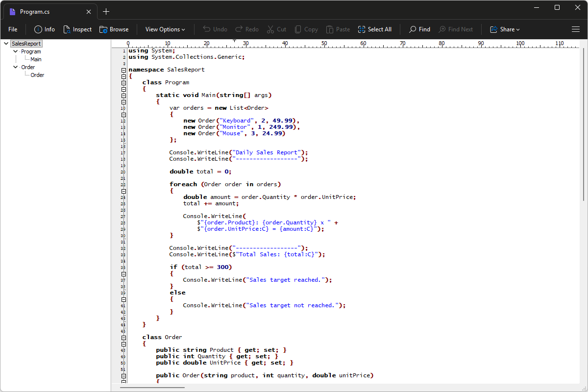
Task: Click the Inspect toolbar icon
Action: point(67,29)
